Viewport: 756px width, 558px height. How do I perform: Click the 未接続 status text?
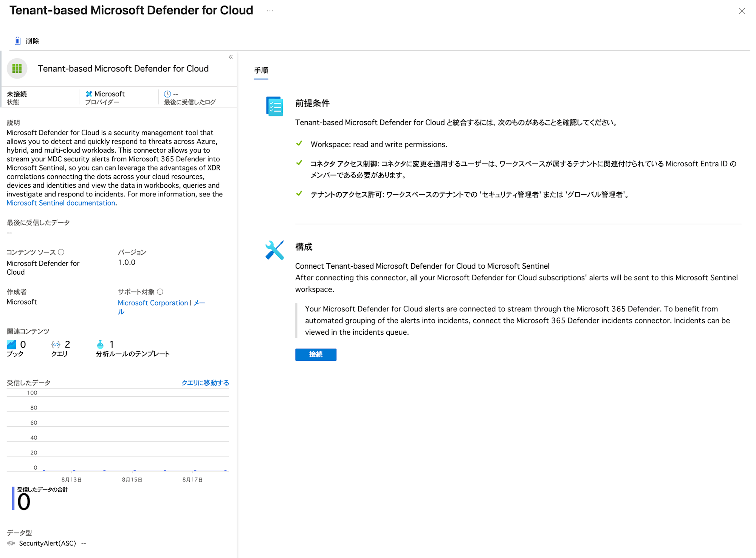click(x=17, y=94)
